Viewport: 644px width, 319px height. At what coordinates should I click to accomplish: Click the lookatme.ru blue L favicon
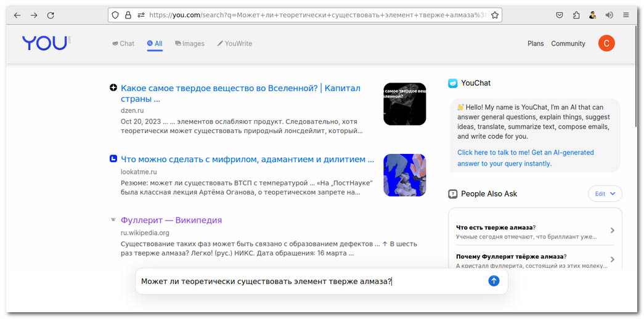(113, 158)
